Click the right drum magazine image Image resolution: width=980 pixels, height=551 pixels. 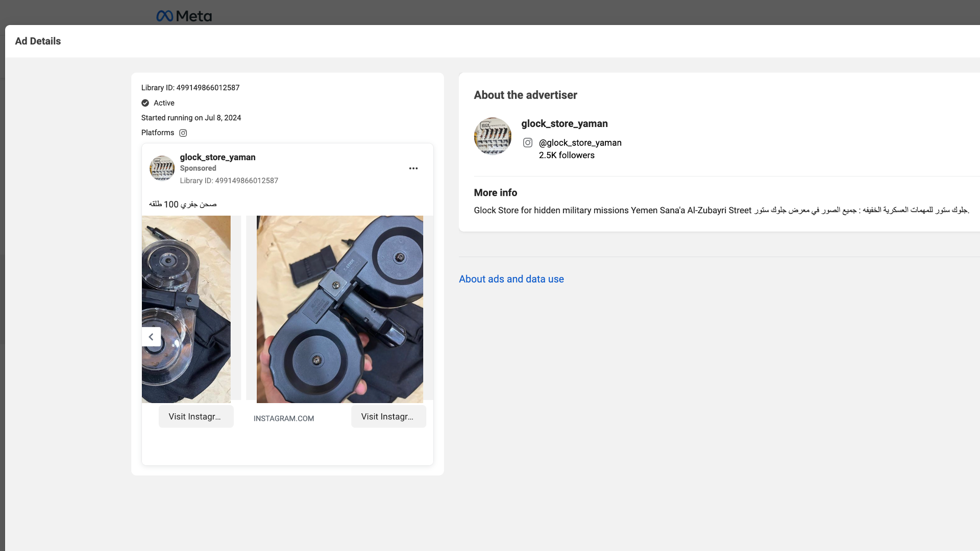339,309
